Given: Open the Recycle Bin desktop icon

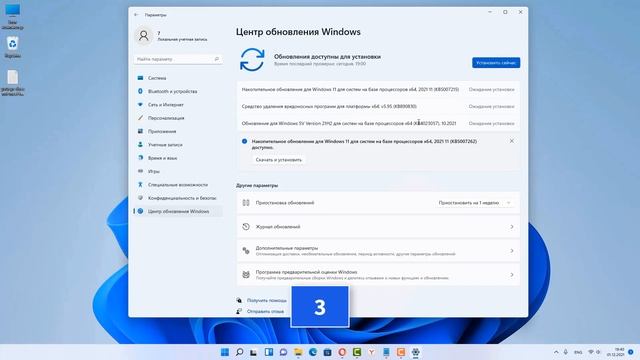Looking at the screenshot, I should pyautogui.click(x=12, y=47).
